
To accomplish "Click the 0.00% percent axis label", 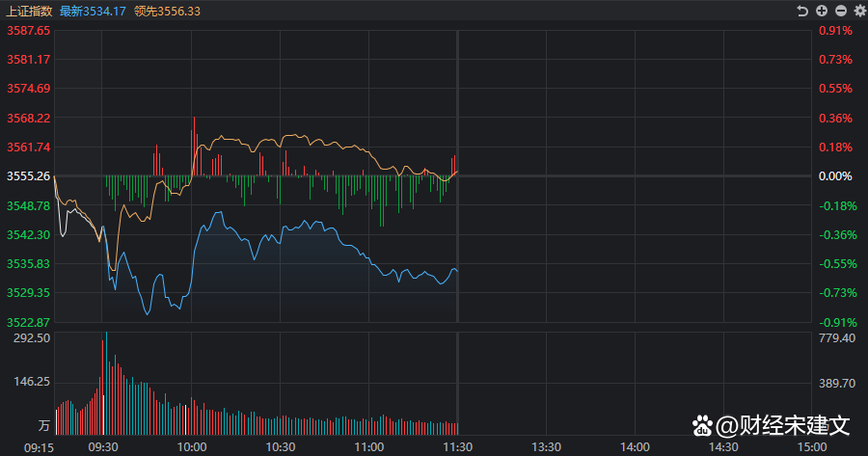I will (x=835, y=176).
